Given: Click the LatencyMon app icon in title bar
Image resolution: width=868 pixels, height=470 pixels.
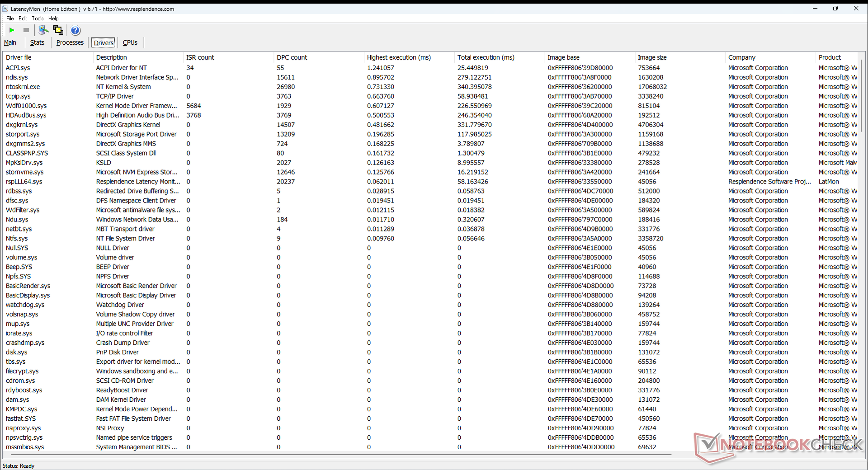Looking at the screenshot, I should (5, 9).
